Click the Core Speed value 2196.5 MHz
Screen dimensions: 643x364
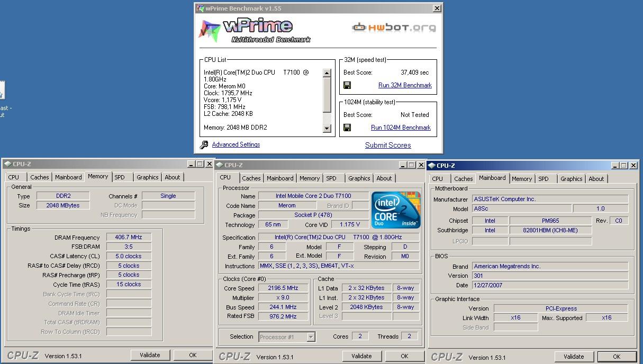(x=283, y=288)
